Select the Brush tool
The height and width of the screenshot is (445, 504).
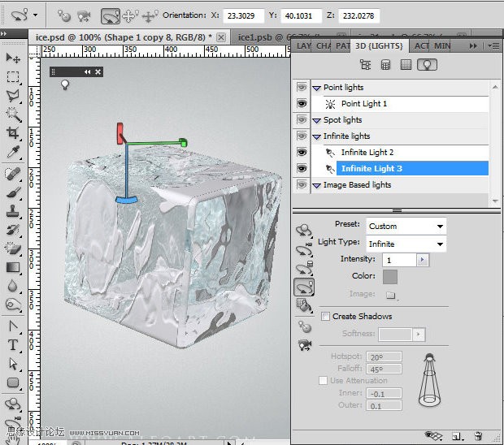pyautogui.click(x=13, y=193)
